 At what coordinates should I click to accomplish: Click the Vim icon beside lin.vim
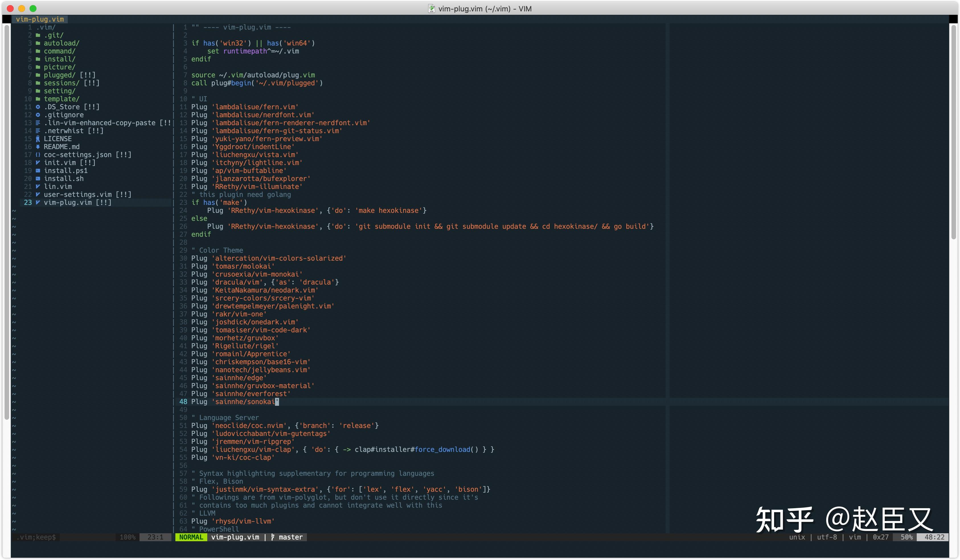pyautogui.click(x=38, y=187)
